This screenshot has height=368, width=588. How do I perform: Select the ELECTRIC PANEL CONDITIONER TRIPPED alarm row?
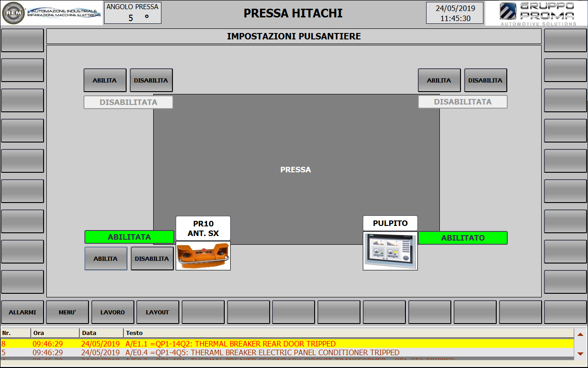(x=288, y=353)
